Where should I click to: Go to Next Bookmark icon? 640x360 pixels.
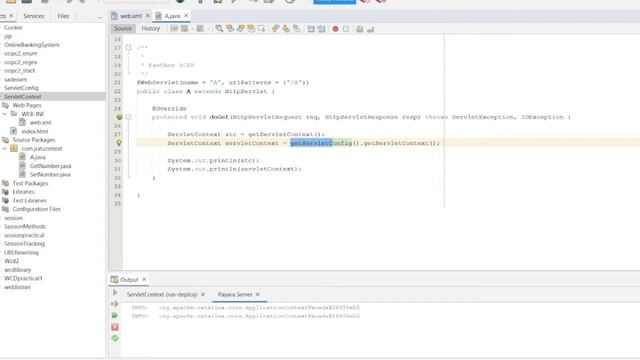pyautogui.click(x=286, y=29)
